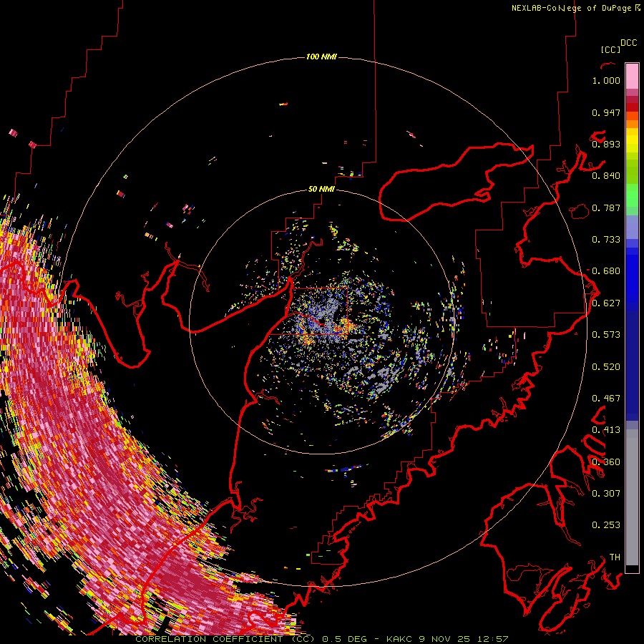Screen dimensions: 644x644
Task: Click the Correlation Coefficient caption at bottom
Action: click(x=321, y=639)
